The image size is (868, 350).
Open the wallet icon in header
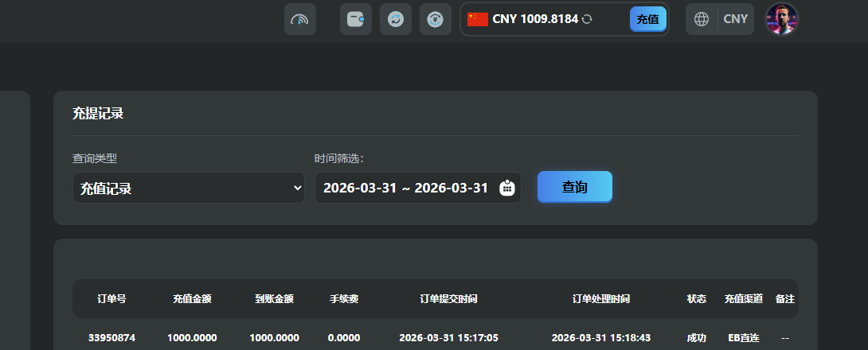pos(356,19)
